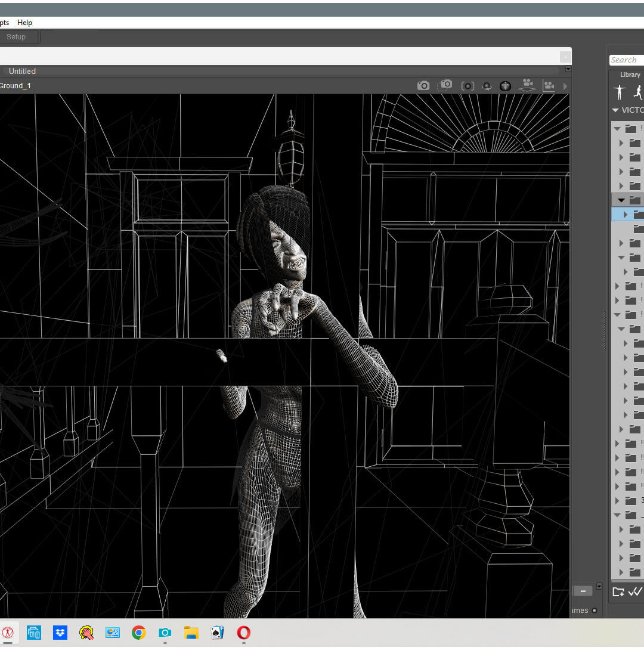Viewport: 644px width, 663px height.
Task: Click the Area Render dashed-box camera icon
Action: point(445,85)
